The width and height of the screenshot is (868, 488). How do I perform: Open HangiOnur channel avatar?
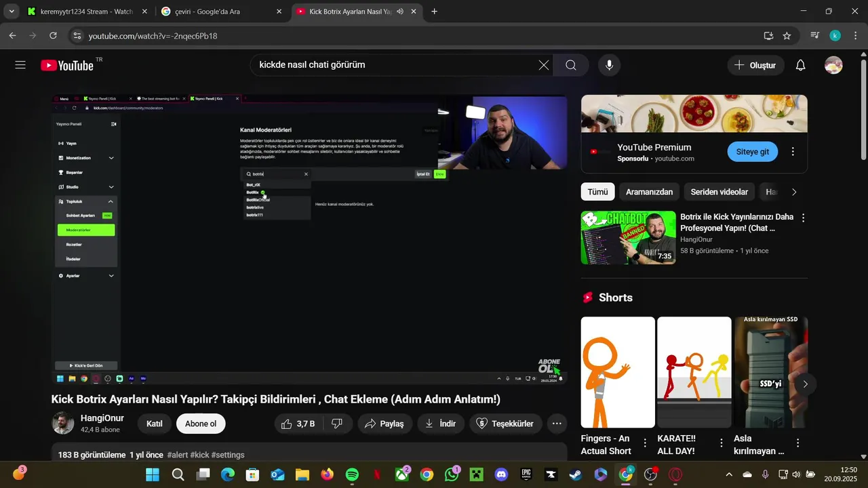click(63, 424)
